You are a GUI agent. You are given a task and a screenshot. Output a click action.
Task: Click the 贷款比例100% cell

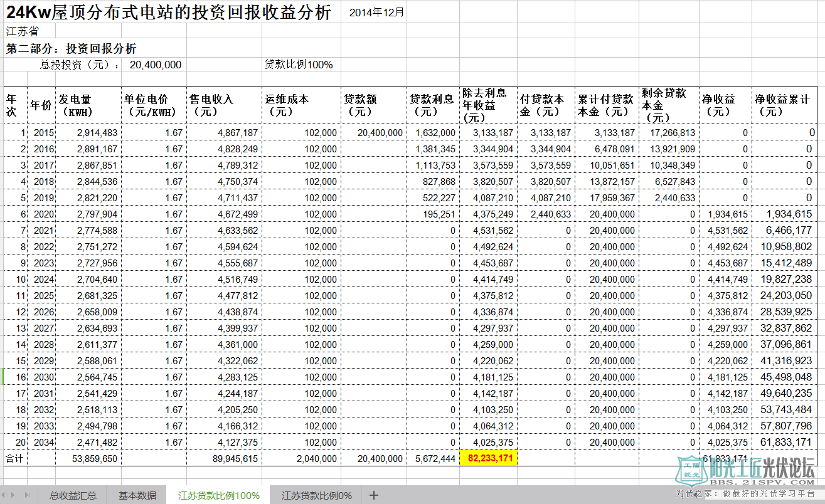[x=299, y=65]
